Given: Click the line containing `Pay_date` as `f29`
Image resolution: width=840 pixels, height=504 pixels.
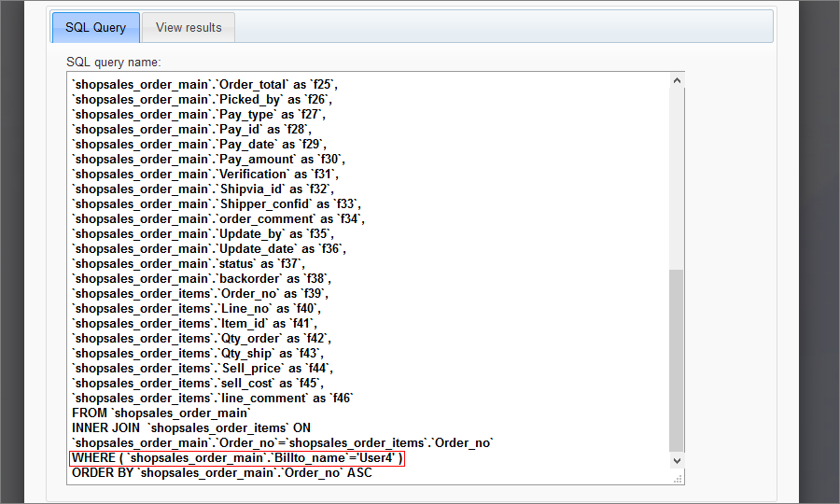Looking at the screenshot, I should (x=200, y=145).
